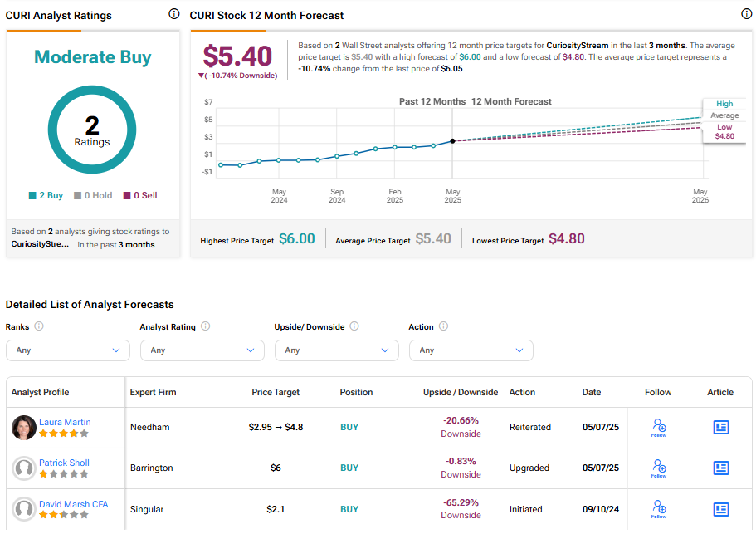Click the Date column header
Viewport: 756px width, 534px height.
591,392
